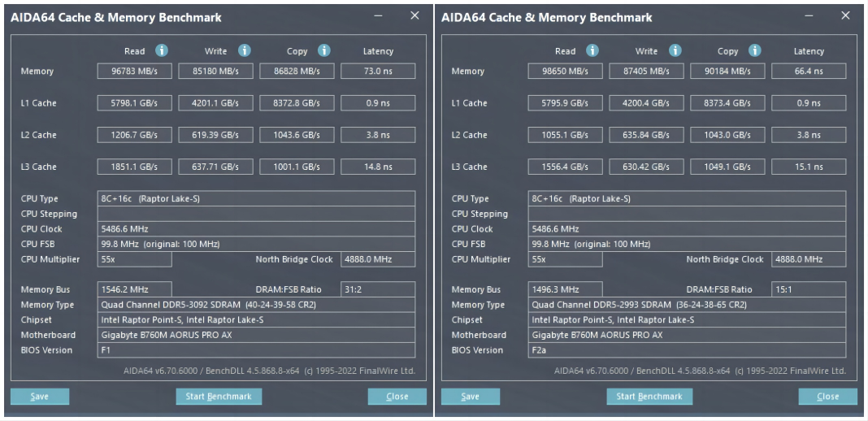Viewport: 868px width, 421px height.
Task: Minimize the right AIDA64 benchmark window
Action: click(x=809, y=16)
